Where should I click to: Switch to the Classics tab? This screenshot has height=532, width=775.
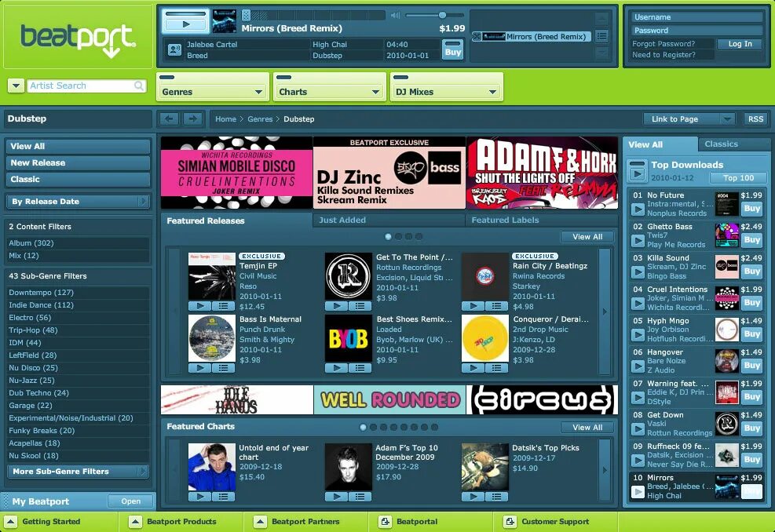(734, 144)
